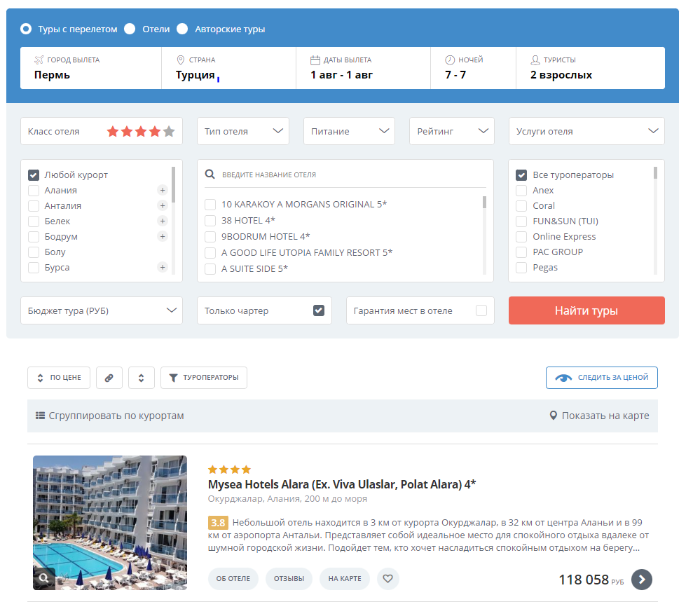Viewport: 700px width, 609px height.
Task: Open the ОБ ОТЕЛЕ tab
Action: point(233,579)
